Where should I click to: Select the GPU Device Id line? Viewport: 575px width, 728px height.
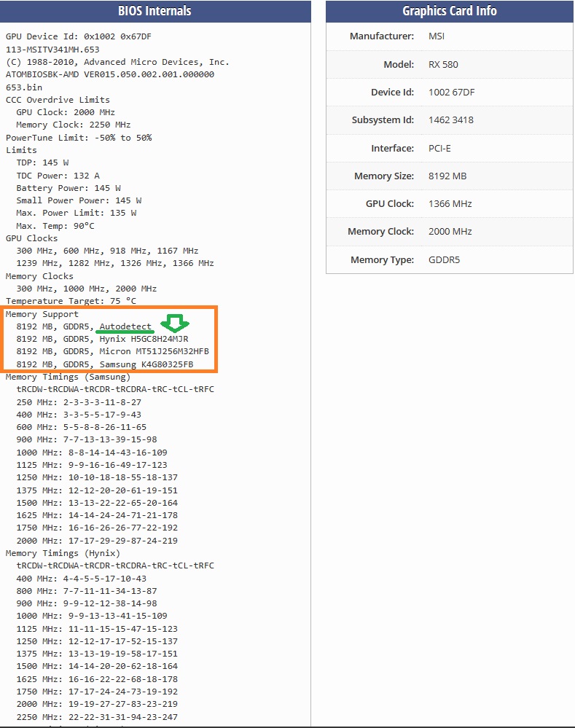[79, 36]
